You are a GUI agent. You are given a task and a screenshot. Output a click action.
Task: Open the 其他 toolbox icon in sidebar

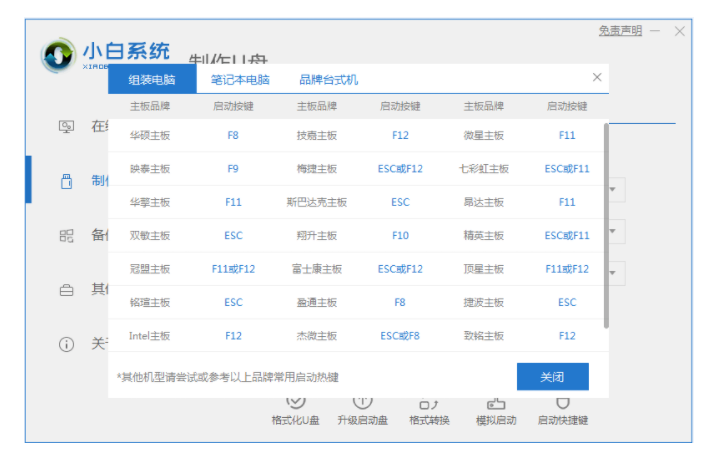(x=67, y=290)
